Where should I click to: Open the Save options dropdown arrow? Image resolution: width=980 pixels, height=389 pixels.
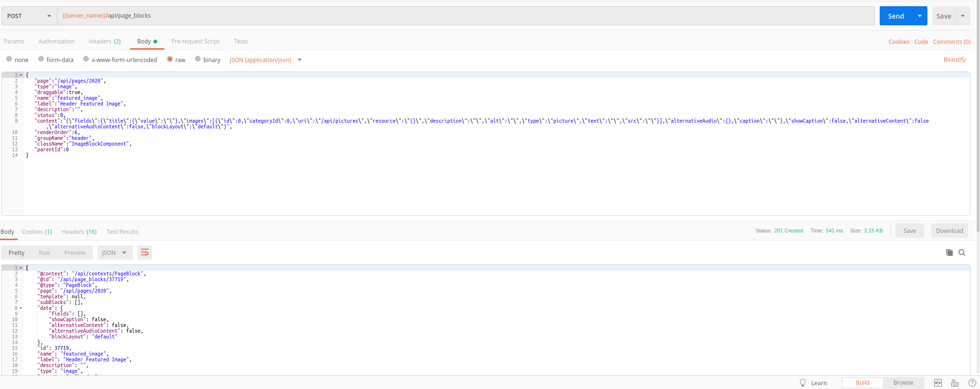(963, 16)
